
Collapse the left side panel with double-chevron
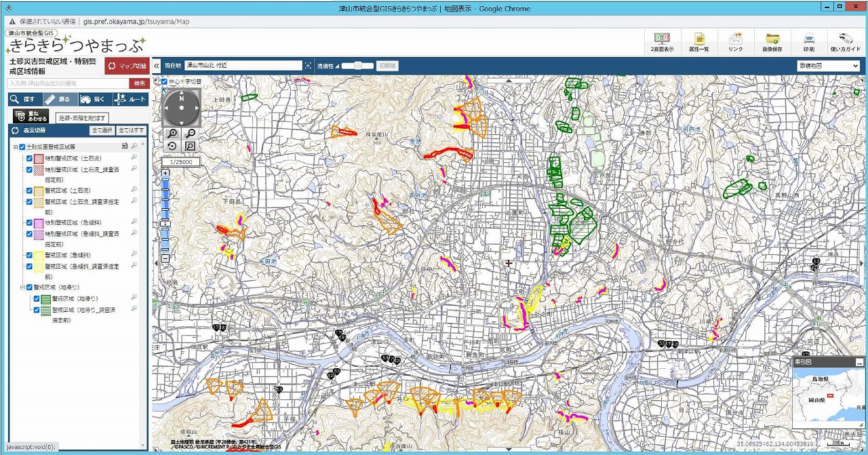[156, 66]
